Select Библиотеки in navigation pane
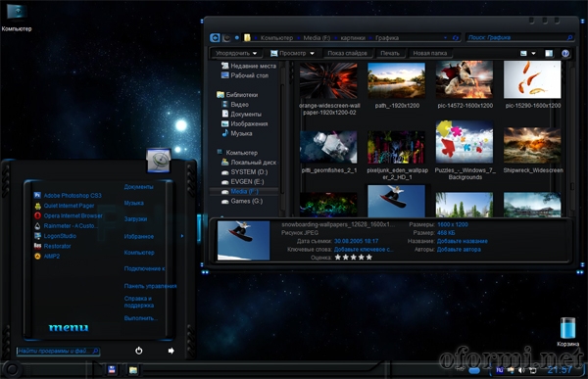Screen dimensions: 588x379 [x=237, y=94]
